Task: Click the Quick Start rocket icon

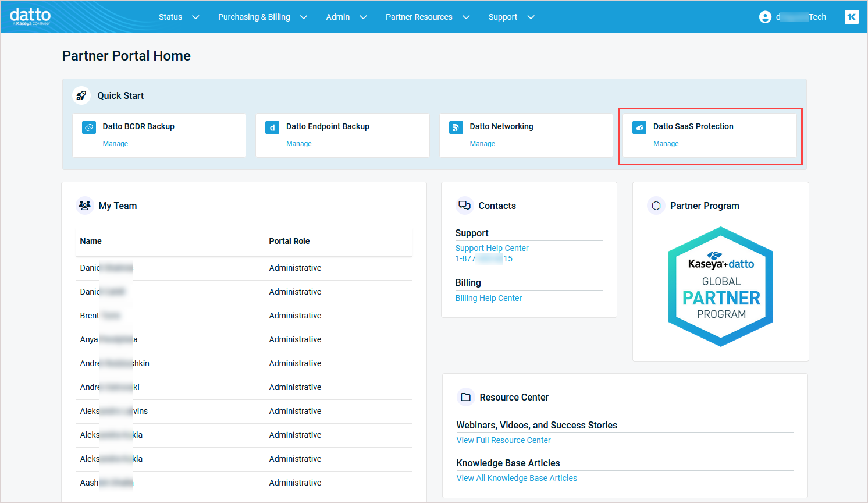Action: pos(81,95)
